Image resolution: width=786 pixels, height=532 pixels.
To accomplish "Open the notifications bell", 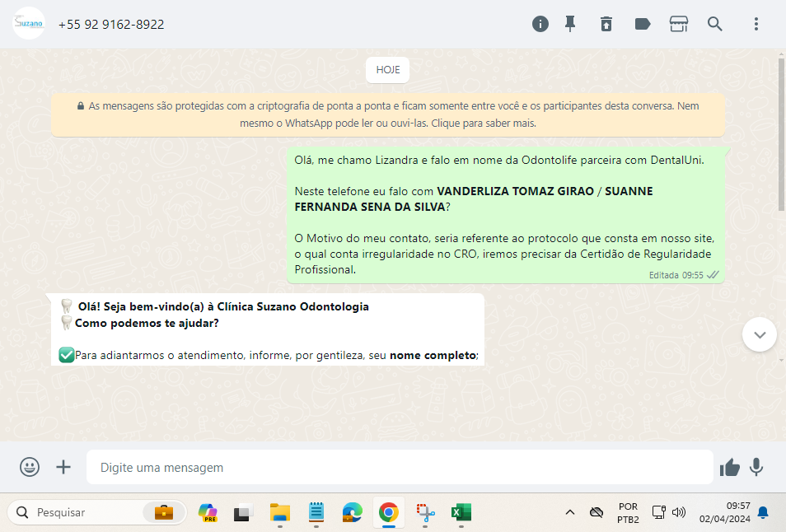I will tap(762, 512).
